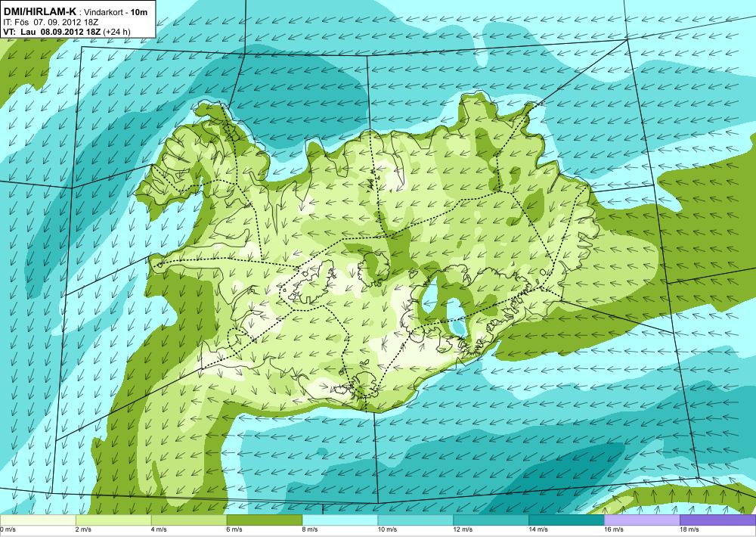Click the pale cyan 8–10 m/s legend swatch
The width and height of the screenshot is (756, 537).
click(340, 520)
